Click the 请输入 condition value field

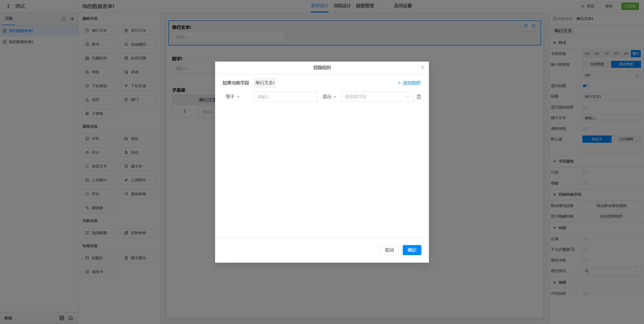click(285, 97)
